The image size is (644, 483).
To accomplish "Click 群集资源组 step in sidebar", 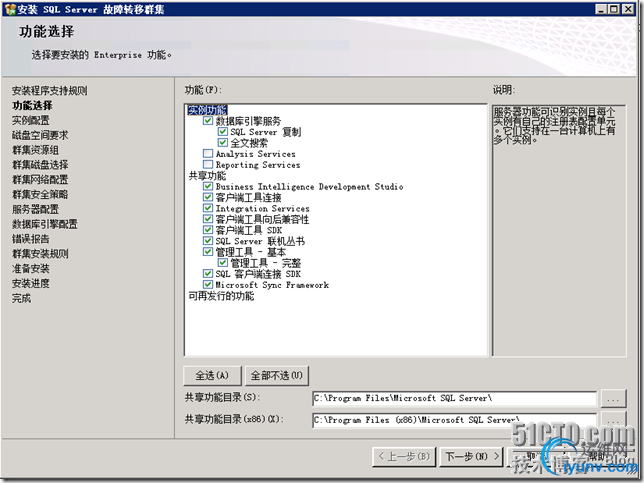I will (x=35, y=150).
